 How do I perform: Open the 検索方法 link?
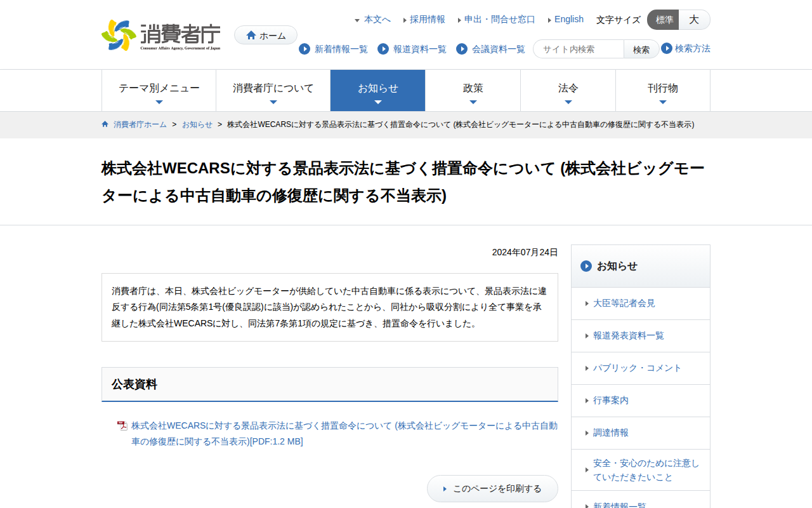click(693, 48)
